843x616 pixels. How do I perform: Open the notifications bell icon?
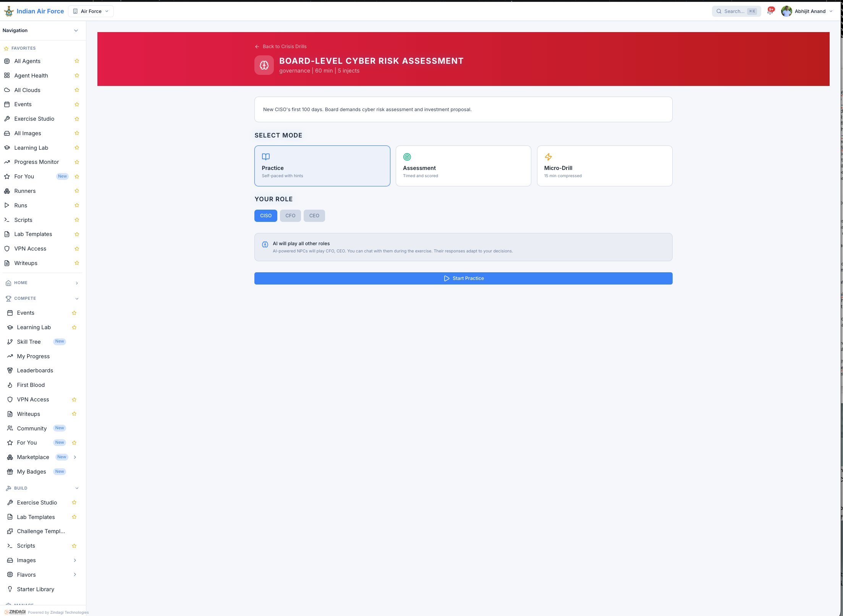click(x=770, y=11)
